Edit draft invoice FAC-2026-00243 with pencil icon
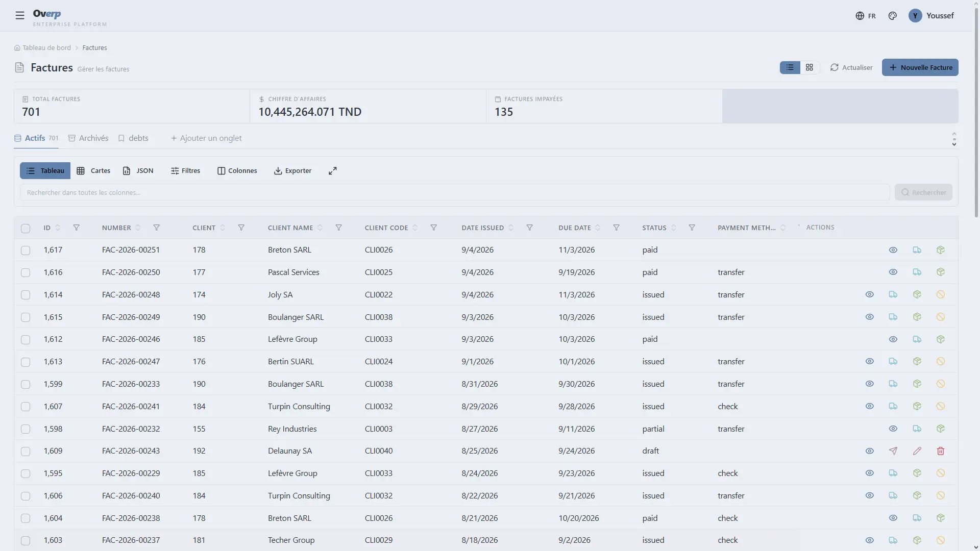Viewport: 980px width, 551px height. [x=917, y=451]
